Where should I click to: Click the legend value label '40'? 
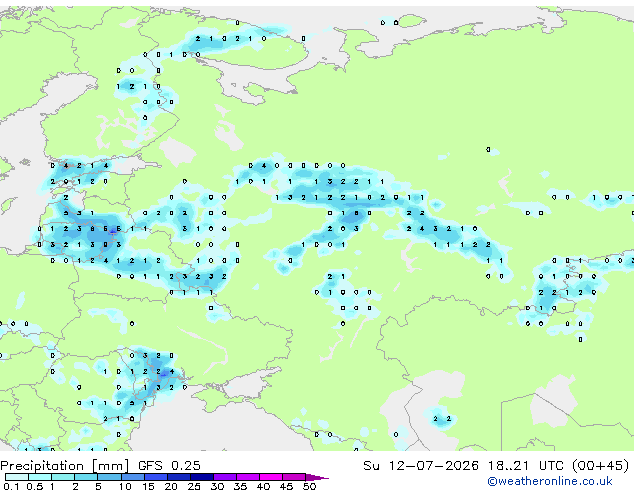click(264, 486)
